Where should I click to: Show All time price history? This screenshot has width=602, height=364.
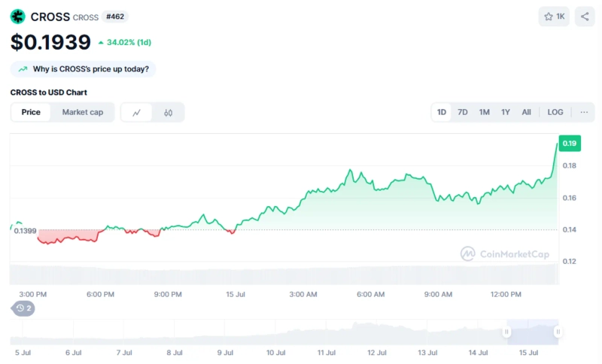pos(526,112)
